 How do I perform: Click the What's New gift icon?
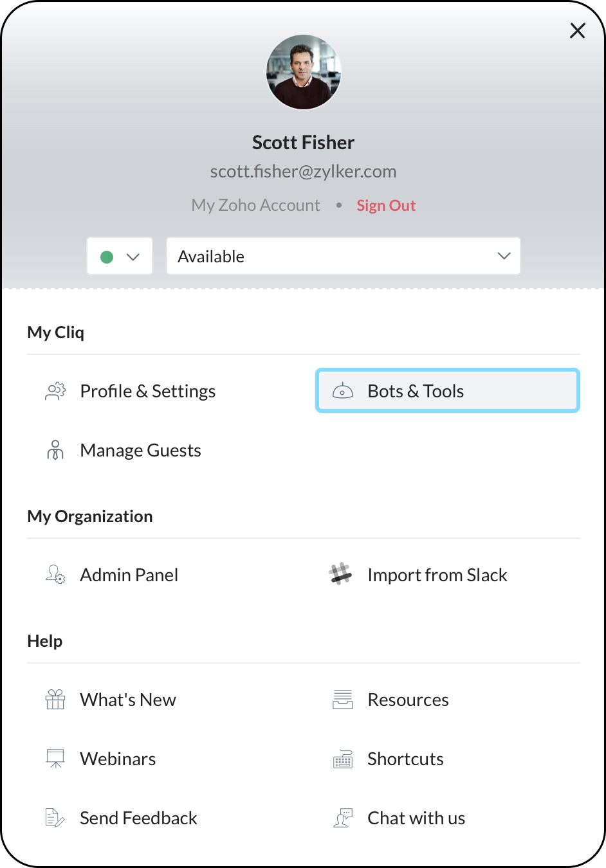point(55,700)
